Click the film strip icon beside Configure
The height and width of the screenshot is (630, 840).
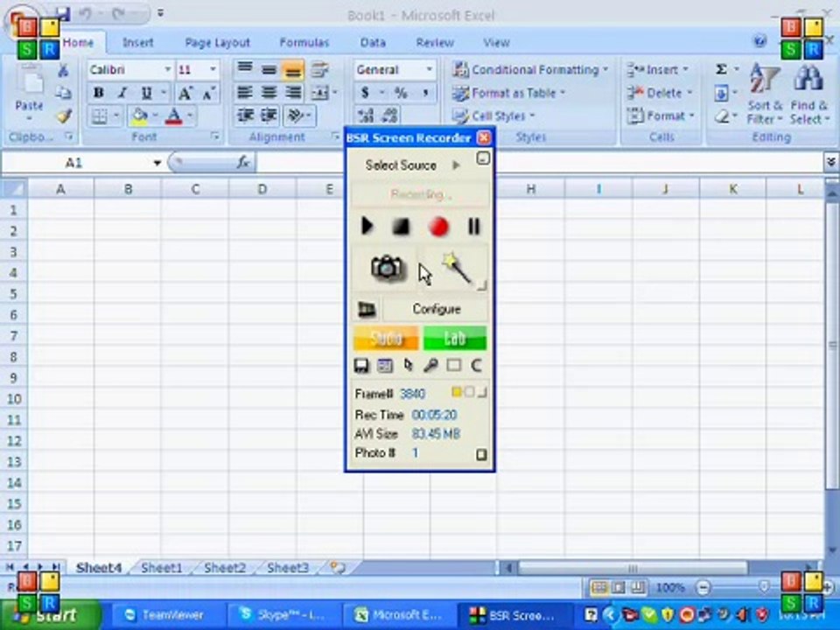click(367, 309)
